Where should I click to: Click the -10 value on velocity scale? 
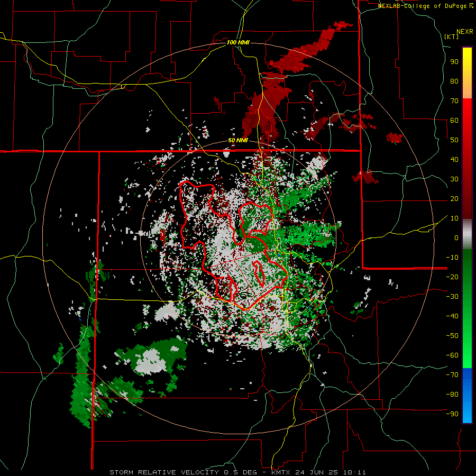[x=452, y=258]
